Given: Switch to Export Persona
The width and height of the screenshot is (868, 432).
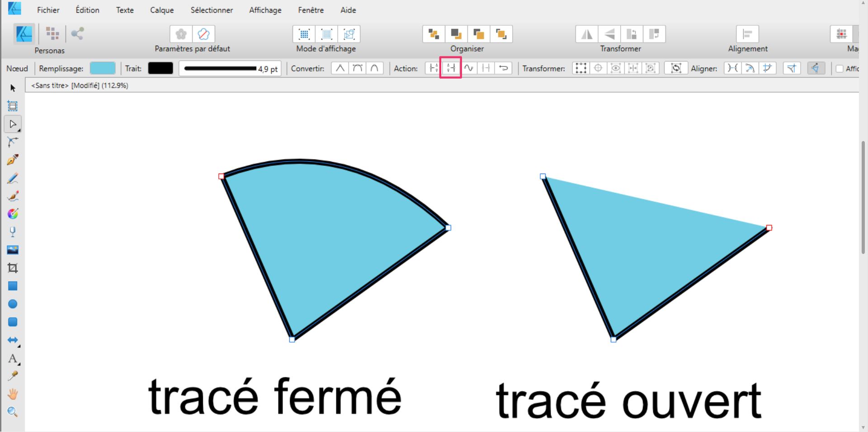Looking at the screenshot, I should 77,33.
